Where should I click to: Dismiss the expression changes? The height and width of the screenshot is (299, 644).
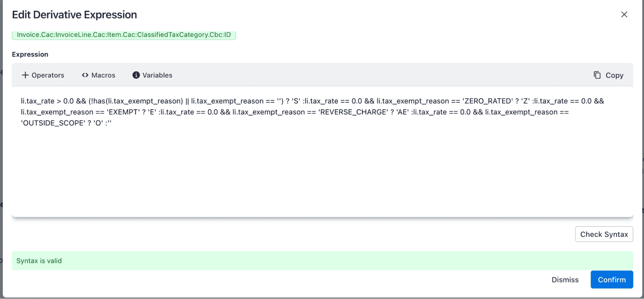(x=565, y=280)
